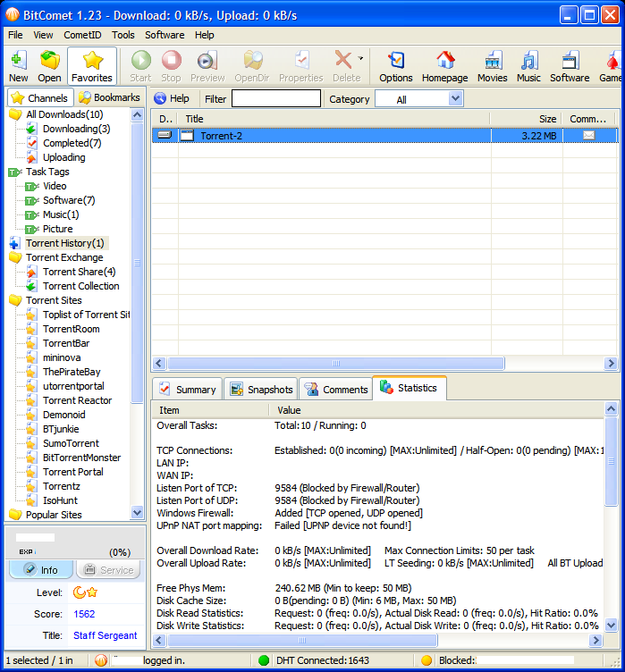The width and height of the screenshot is (625, 672).
Task: Open the Movies toolbar icon
Action: [493, 66]
